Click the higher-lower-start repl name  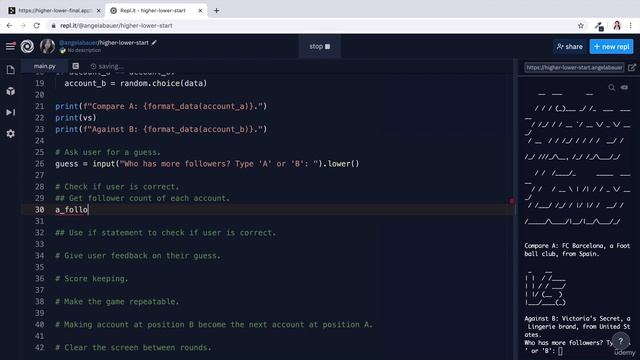pos(124,42)
